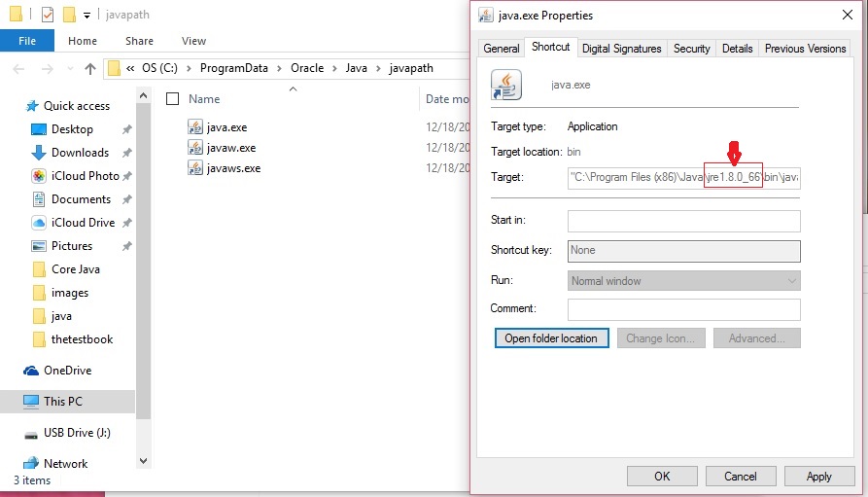Sort files by Name column header
This screenshot has width=868, height=497.
204,98
